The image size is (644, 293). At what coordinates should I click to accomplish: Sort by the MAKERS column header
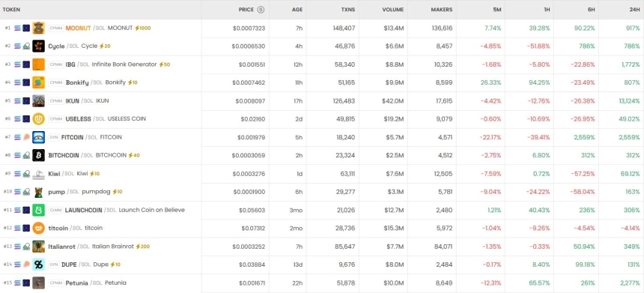pyautogui.click(x=442, y=10)
